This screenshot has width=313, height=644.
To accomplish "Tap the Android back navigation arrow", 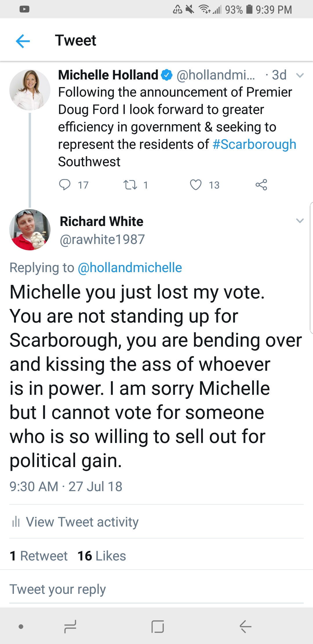I will 245,626.
